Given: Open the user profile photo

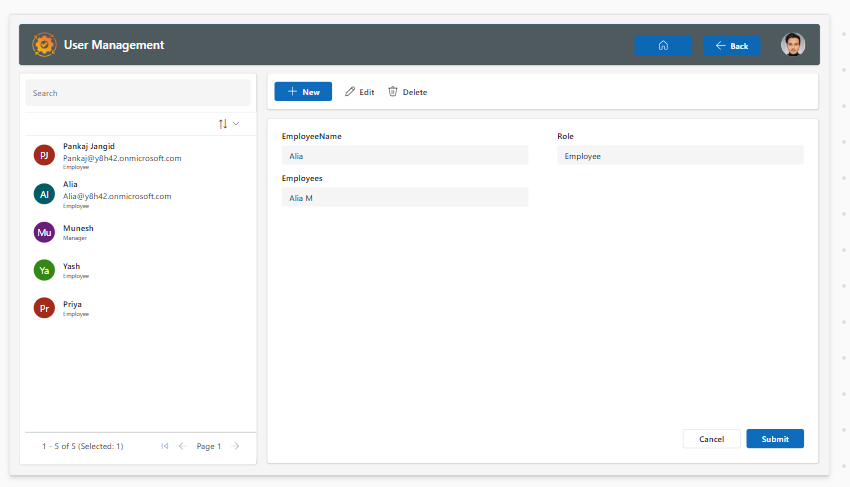Looking at the screenshot, I should point(793,44).
